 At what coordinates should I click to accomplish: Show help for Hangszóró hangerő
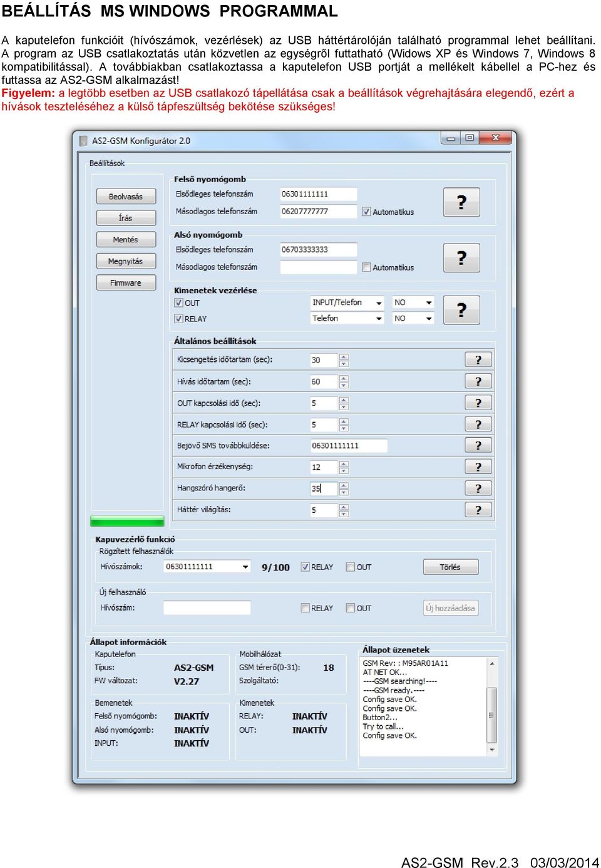point(478,488)
